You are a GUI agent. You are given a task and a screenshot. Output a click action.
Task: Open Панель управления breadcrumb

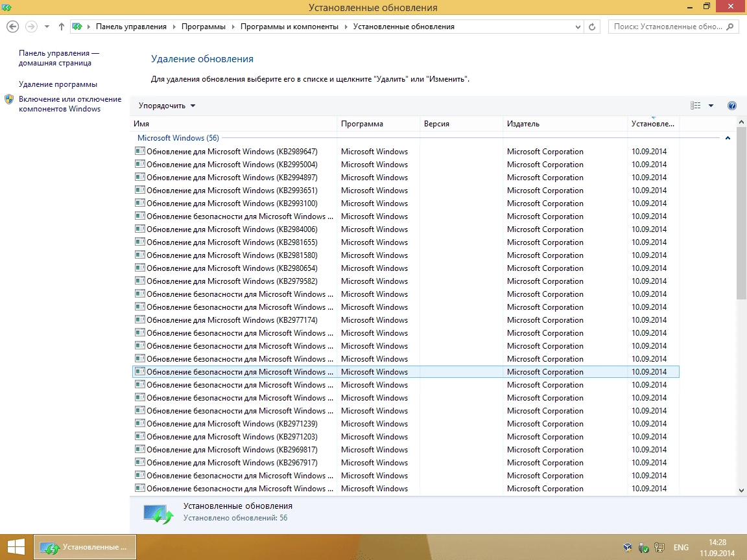point(131,27)
